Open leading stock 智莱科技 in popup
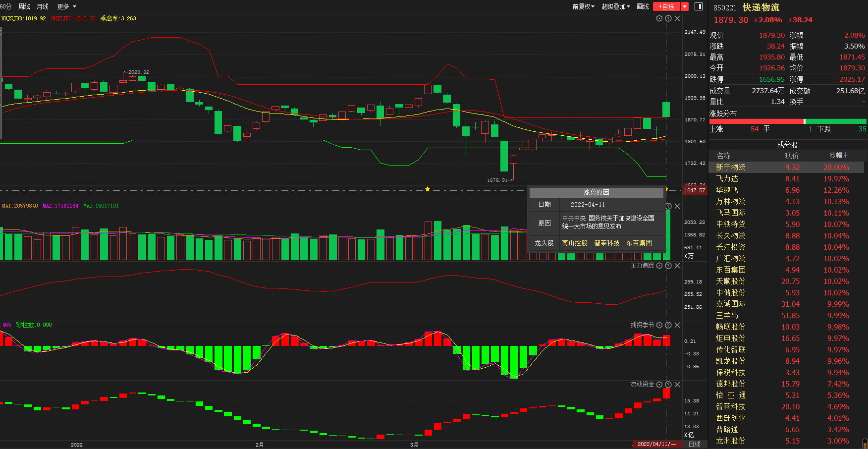The image size is (868, 449). (x=607, y=243)
